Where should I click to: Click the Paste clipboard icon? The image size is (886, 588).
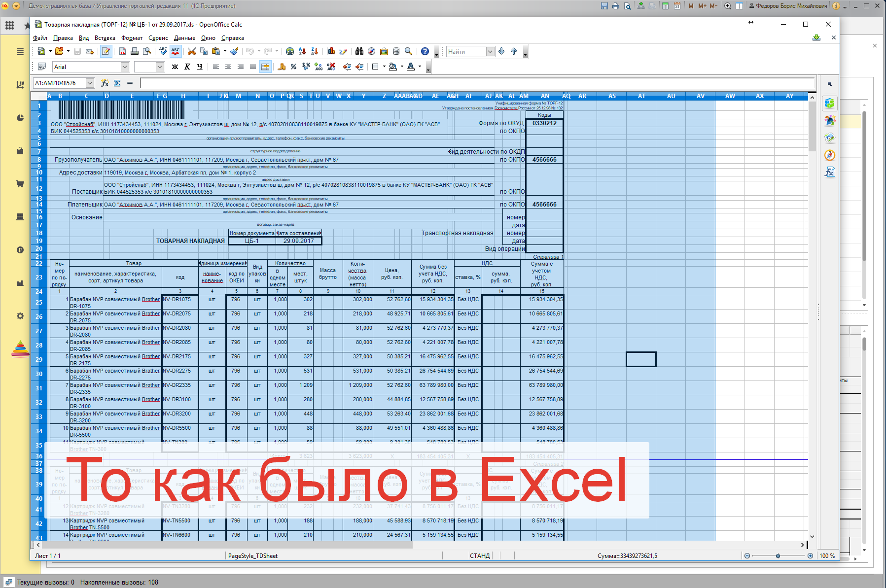pyautogui.click(x=215, y=51)
